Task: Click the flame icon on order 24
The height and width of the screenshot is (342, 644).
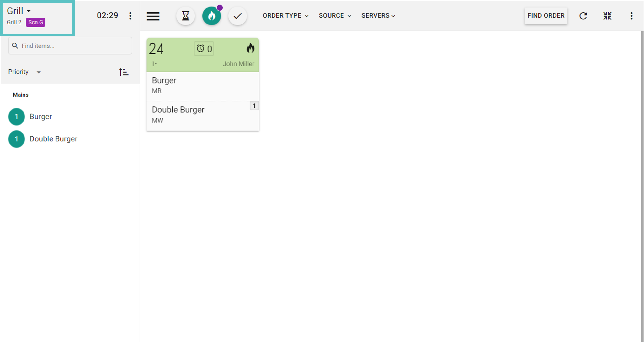Action: coord(250,48)
